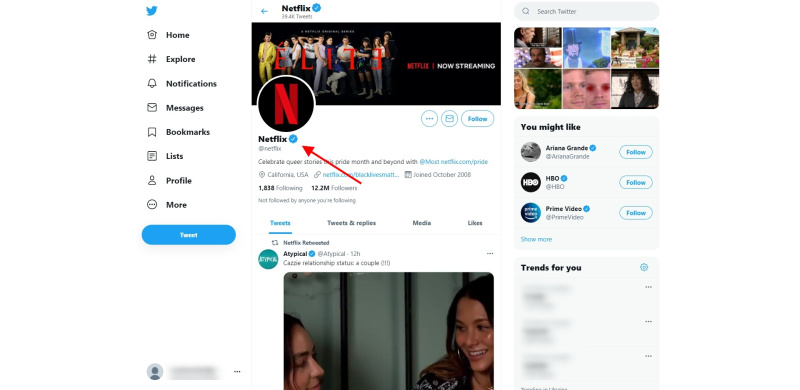
Task: Open Notifications from the bell icon
Action: [x=152, y=83]
